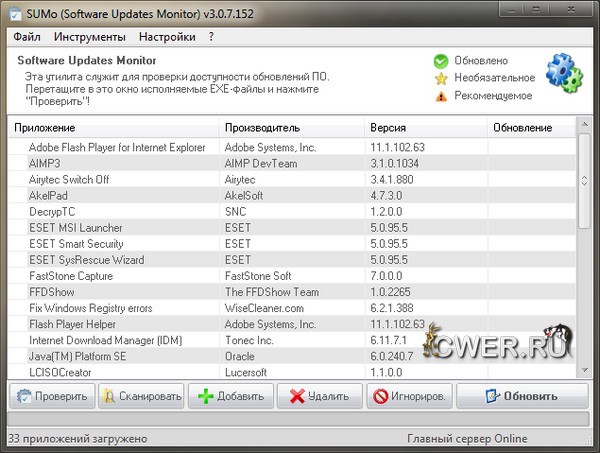Screen dimensions: 600x453
Task: Click the progress bar above status bar
Action: coord(298,419)
